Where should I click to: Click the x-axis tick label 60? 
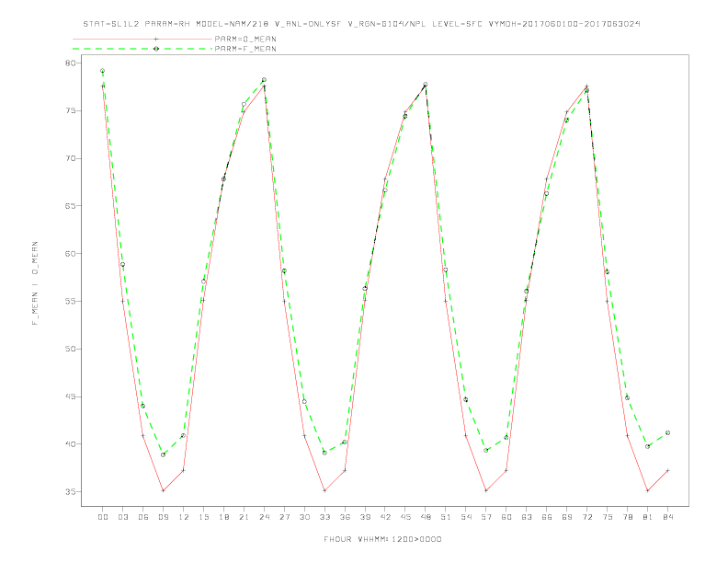click(506, 517)
